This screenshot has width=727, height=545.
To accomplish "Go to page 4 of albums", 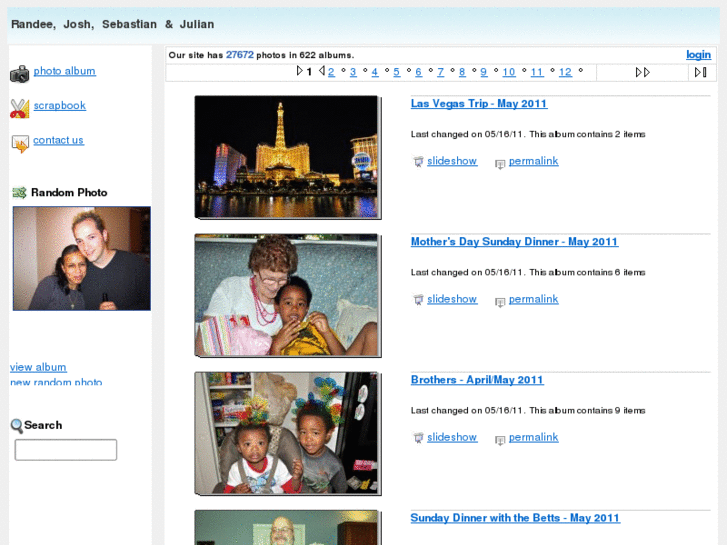I will coord(375,72).
